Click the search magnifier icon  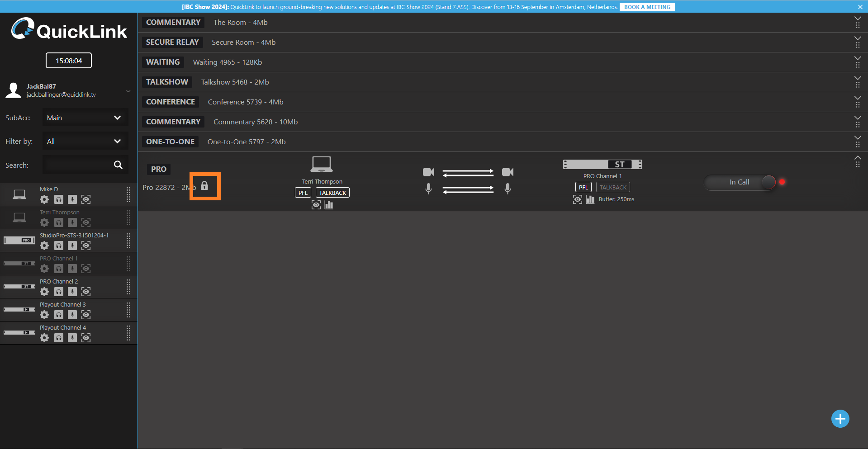click(x=118, y=165)
